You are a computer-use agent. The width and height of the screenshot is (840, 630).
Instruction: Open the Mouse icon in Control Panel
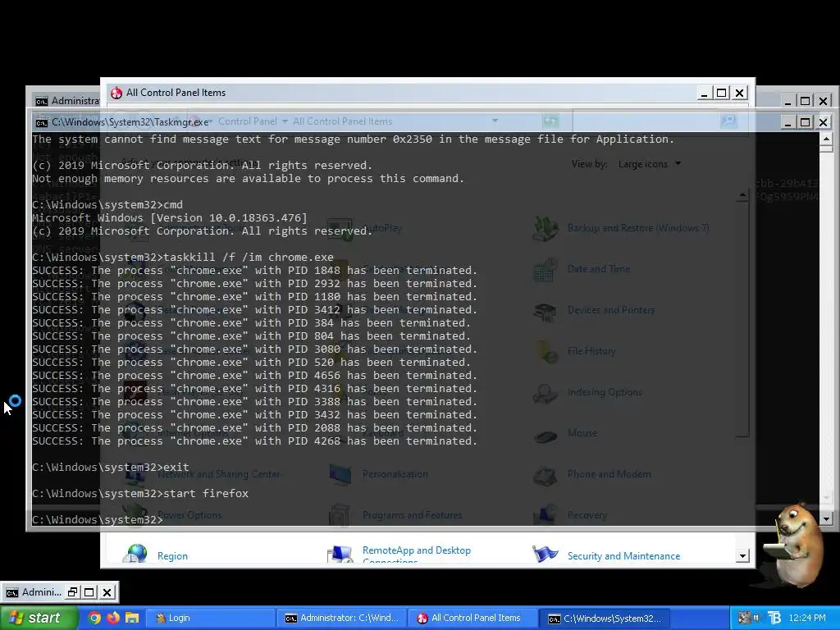pyautogui.click(x=546, y=435)
